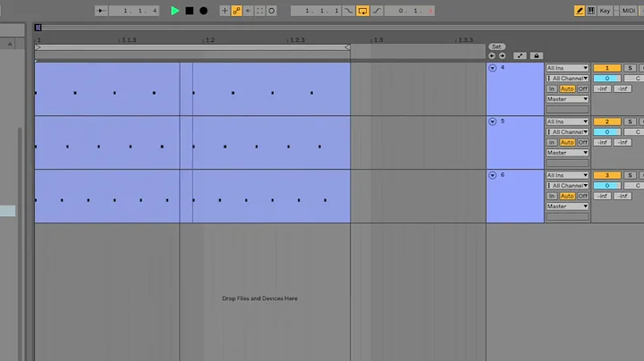Toggle the Punch-Out switch
The width and height of the screenshot is (644, 361).
point(377,11)
